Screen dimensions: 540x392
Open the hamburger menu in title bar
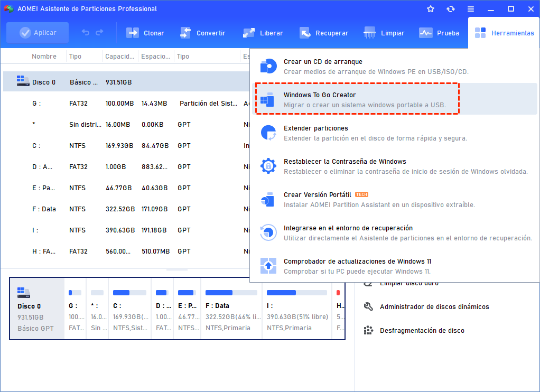tap(471, 9)
